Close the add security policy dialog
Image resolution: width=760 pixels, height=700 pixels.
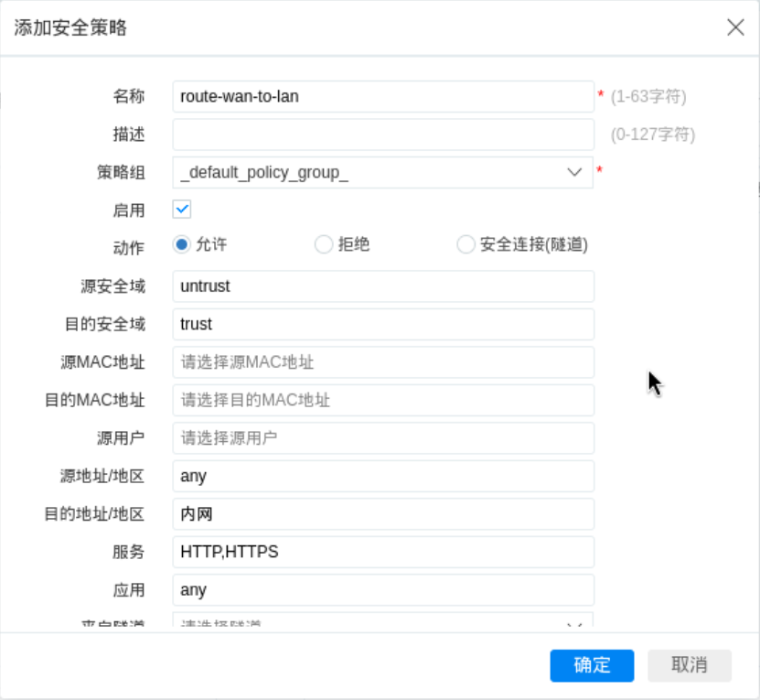pos(734,27)
